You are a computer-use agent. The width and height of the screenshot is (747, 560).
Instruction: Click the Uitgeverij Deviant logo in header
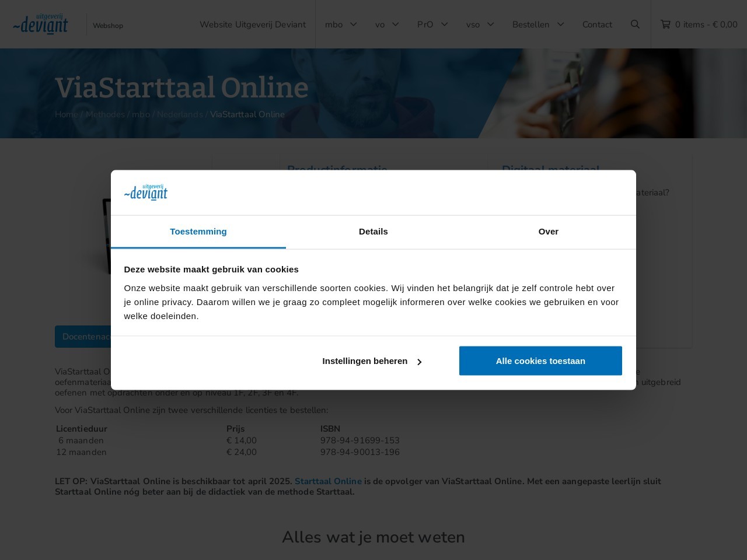click(x=40, y=24)
